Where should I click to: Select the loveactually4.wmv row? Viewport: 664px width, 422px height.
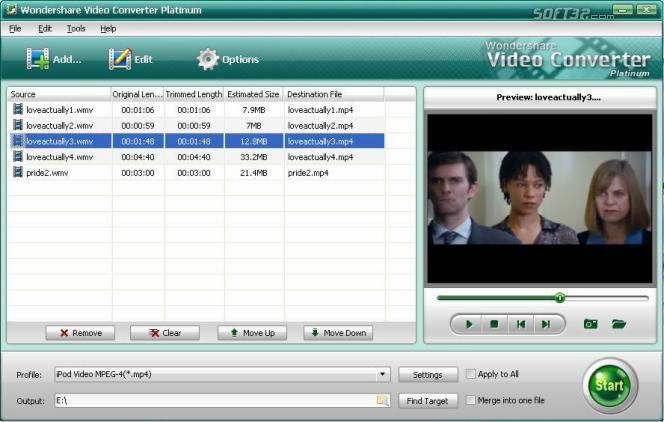pos(196,157)
